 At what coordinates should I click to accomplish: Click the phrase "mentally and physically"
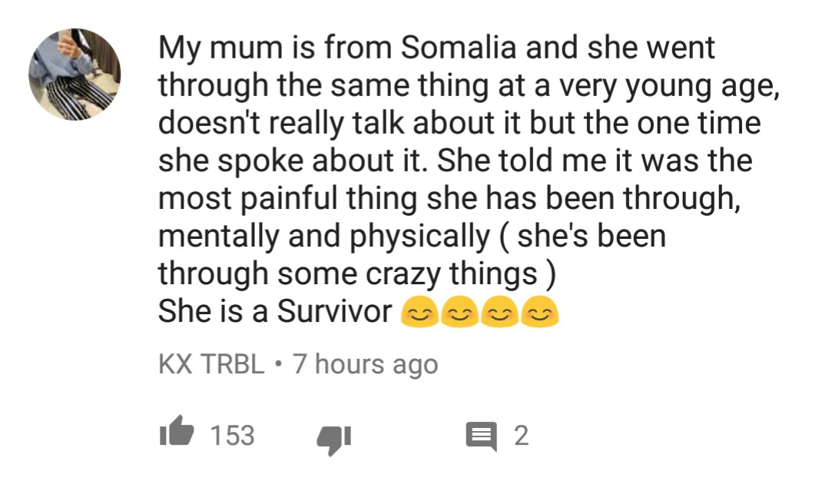click(323, 237)
